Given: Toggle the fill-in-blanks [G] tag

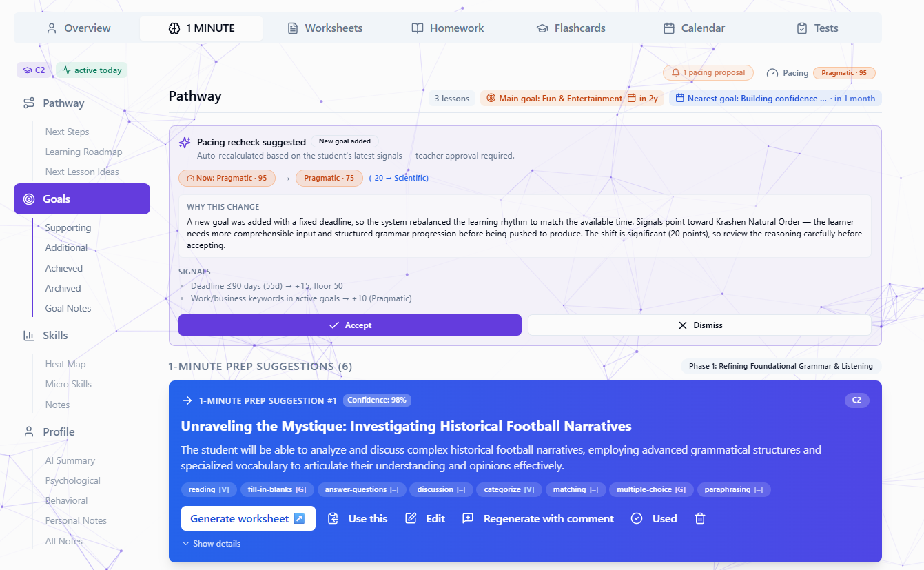Looking at the screenshot, I should (278, 489).
